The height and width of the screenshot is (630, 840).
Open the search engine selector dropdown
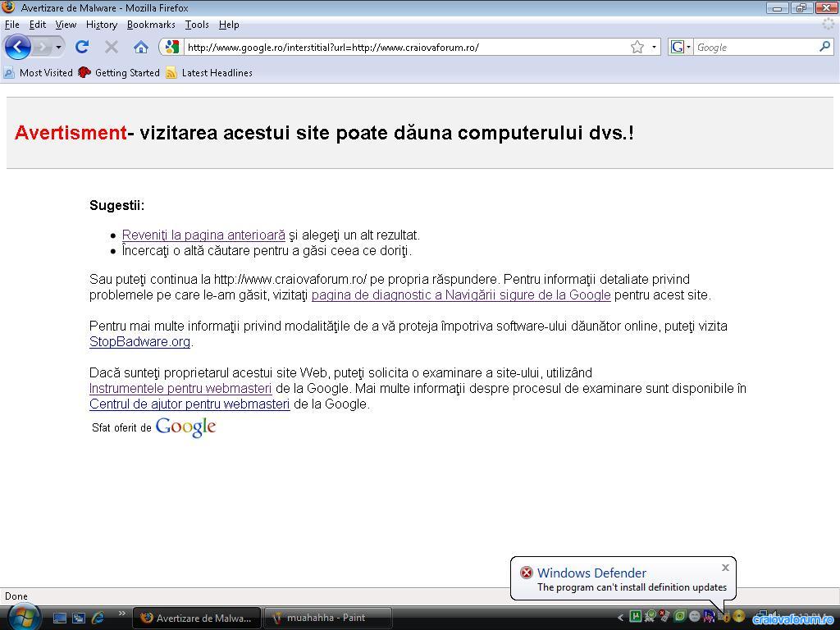tap(680, 47)
